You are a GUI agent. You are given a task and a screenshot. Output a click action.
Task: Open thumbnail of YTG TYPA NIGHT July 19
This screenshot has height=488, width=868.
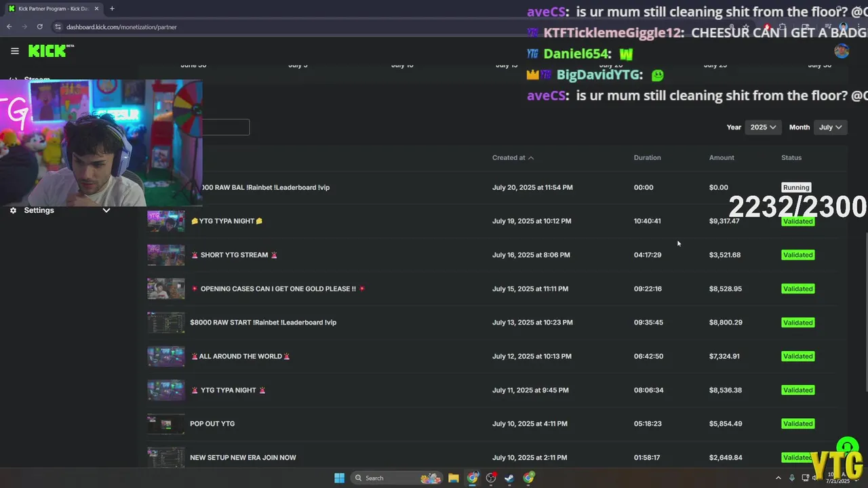click(166, 221)
